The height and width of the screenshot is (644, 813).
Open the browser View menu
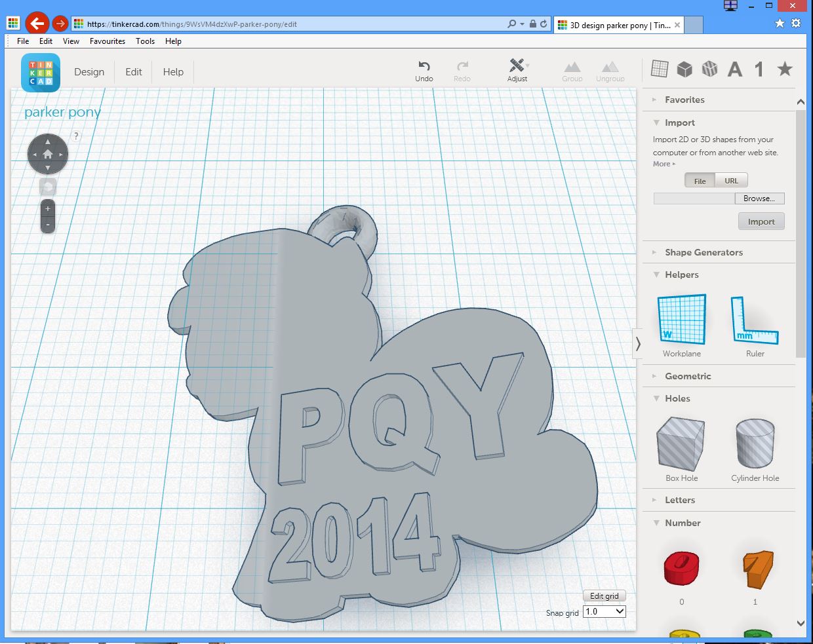[71, 41]
